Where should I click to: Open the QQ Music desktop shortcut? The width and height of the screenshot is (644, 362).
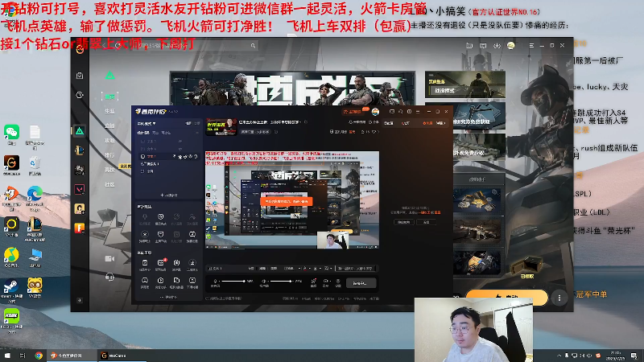(11, 257)
